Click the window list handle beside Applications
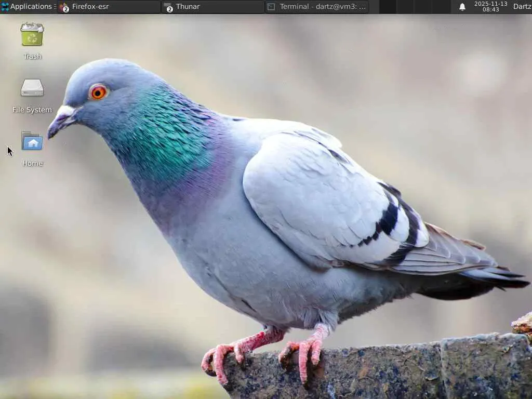 55,6
